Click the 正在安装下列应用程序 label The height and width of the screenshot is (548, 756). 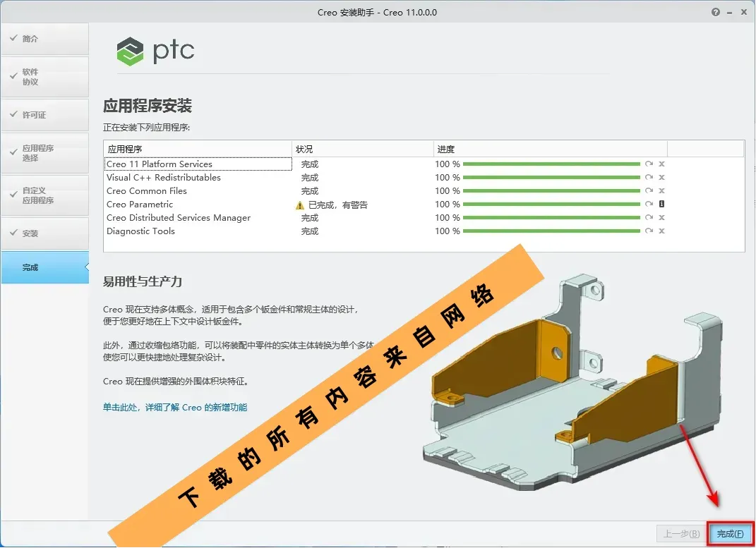[147, 128]
